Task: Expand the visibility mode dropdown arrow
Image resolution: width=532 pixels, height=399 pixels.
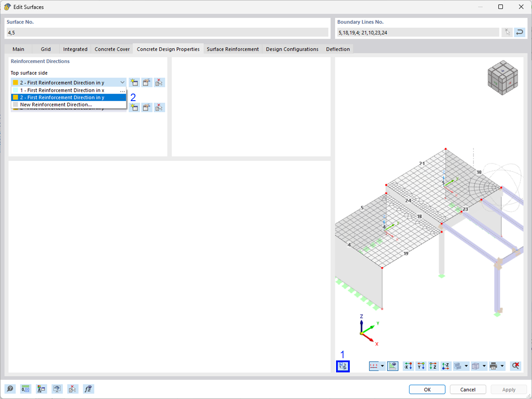Action: point(466,366)
